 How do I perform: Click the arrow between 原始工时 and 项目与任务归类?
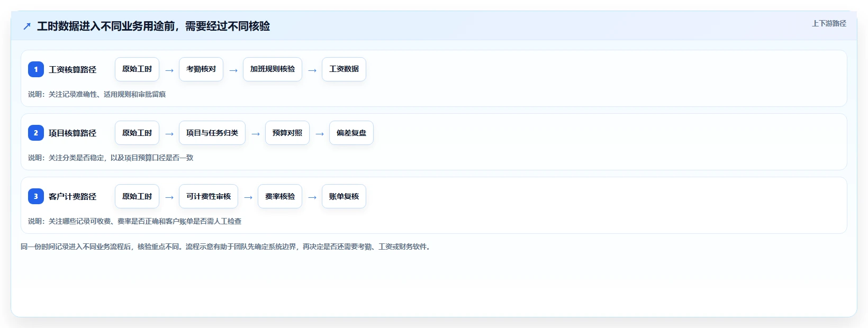169,133
